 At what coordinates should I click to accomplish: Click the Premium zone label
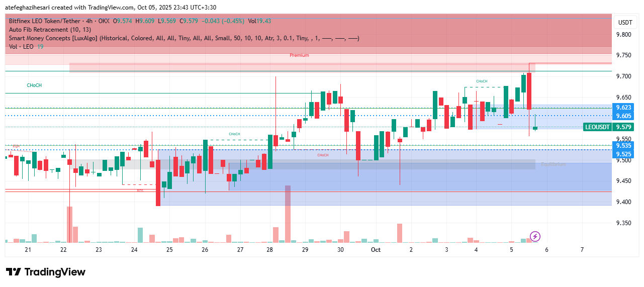tap(299, 55)
